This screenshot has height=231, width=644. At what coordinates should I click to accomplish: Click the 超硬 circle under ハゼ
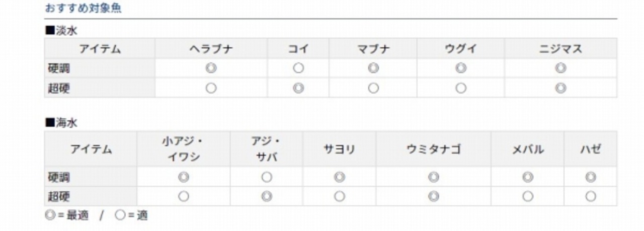pyautogui.click(x=591, y=196)
